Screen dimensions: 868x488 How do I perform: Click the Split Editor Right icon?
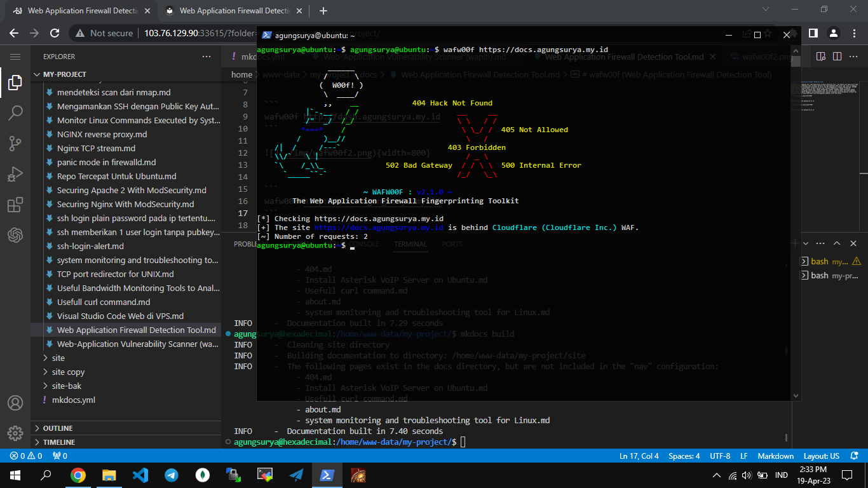click(x=837, y=57)
